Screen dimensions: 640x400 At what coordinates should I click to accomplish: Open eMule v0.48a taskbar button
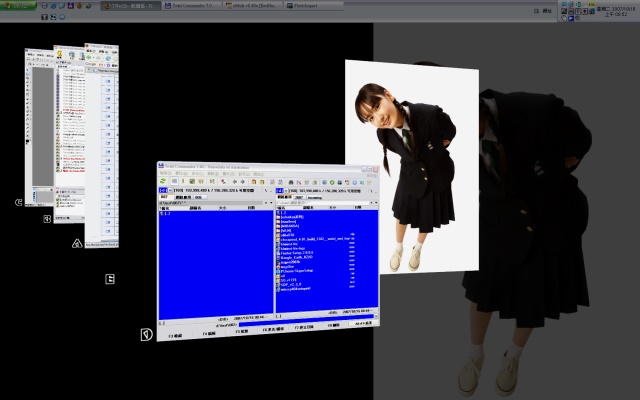tap(252, 6)
